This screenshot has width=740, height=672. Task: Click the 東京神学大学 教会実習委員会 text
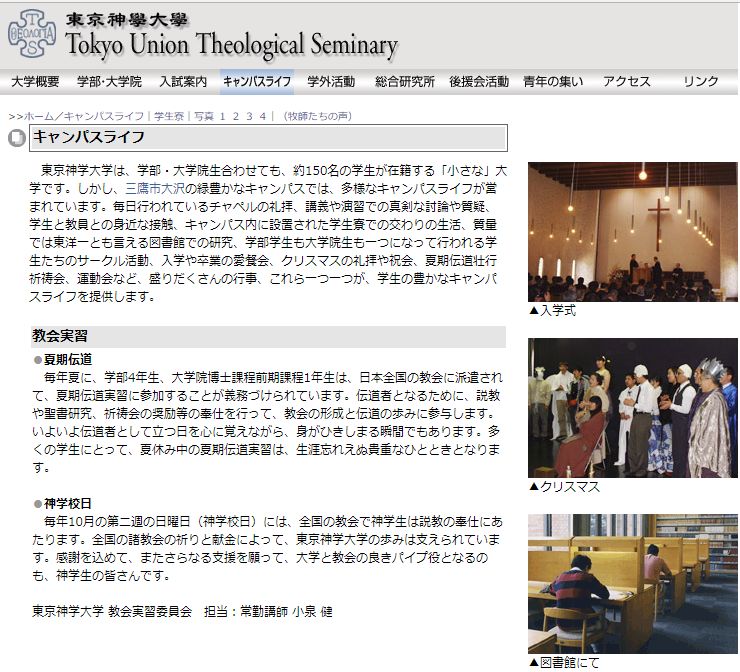(x=112, y=612)
